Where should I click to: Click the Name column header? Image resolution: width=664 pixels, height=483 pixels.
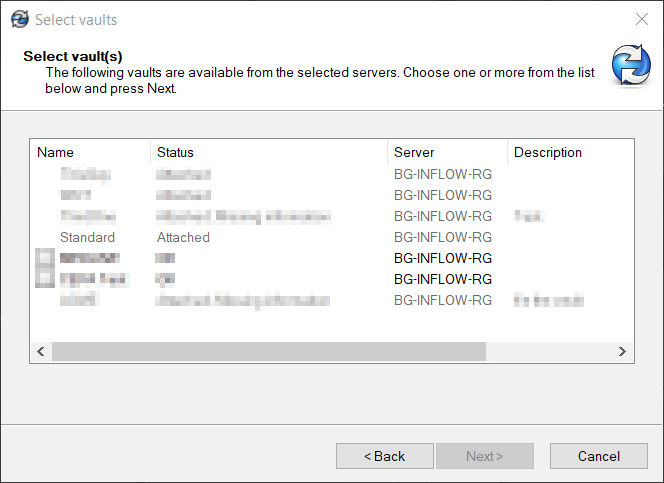[90, 152]
